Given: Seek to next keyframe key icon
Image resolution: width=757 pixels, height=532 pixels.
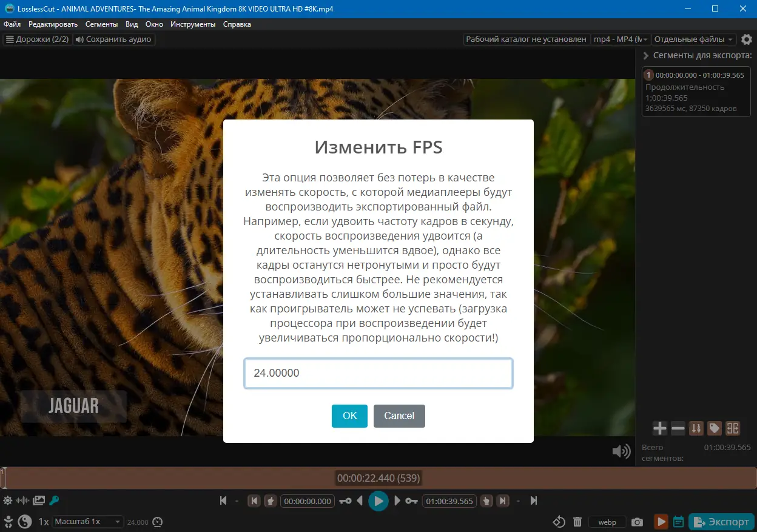Looking at the screenshot, I should [x=412, y=501].
